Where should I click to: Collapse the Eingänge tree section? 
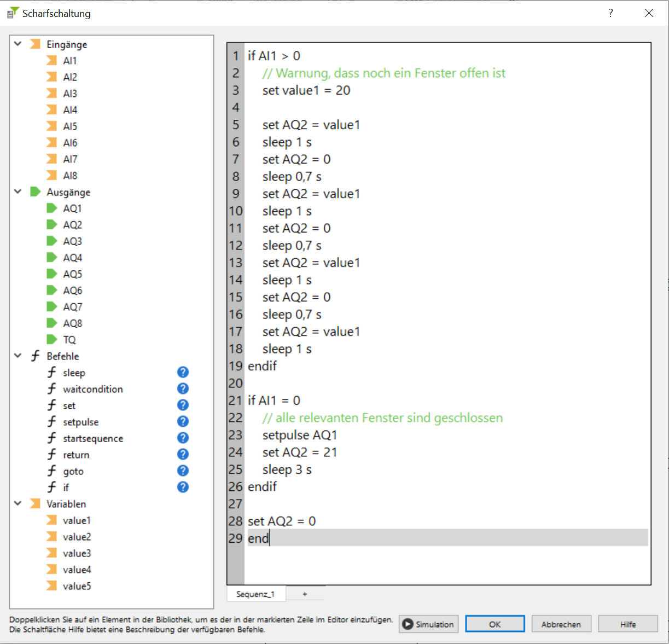coord(18,44)
